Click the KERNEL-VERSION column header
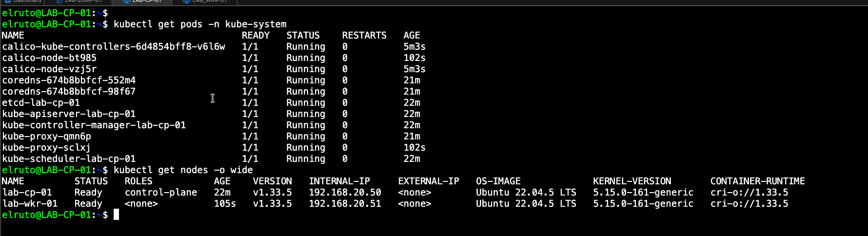The height and width of the screenshot is (236, 868). tap(632, 181)
